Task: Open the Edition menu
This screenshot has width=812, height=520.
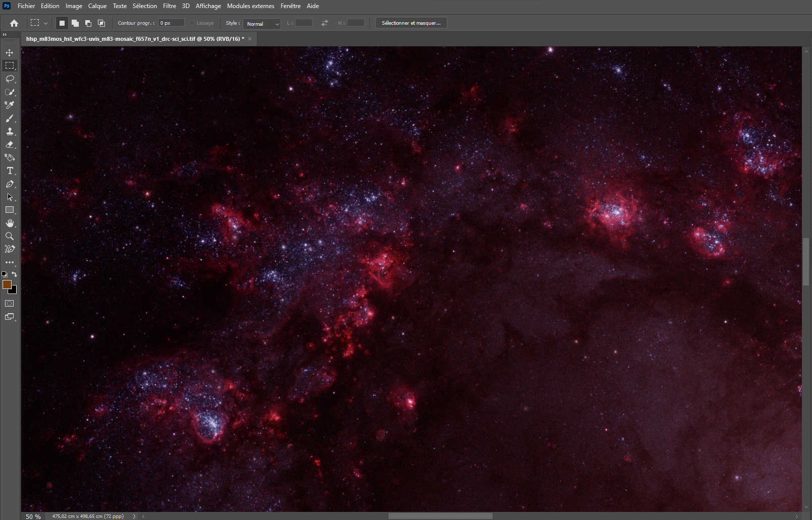Action: [50, 6]
